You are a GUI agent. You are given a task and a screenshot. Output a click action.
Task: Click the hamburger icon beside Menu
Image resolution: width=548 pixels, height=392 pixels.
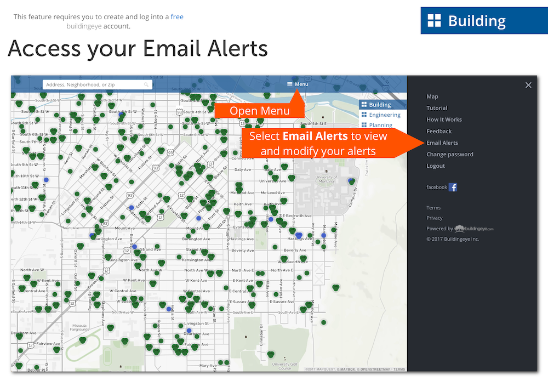[x=290, y=84]
